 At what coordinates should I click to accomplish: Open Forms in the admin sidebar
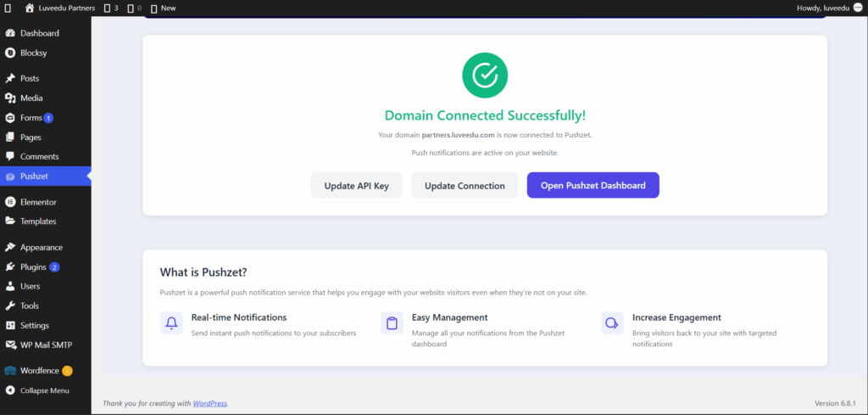46,118
